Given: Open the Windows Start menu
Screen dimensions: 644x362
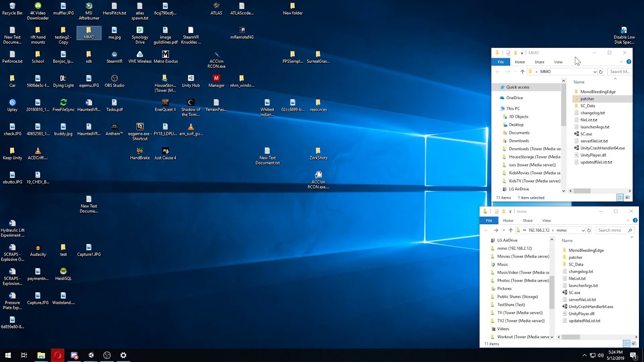Looking at the screenshot, I should click(x=8, y=355).
